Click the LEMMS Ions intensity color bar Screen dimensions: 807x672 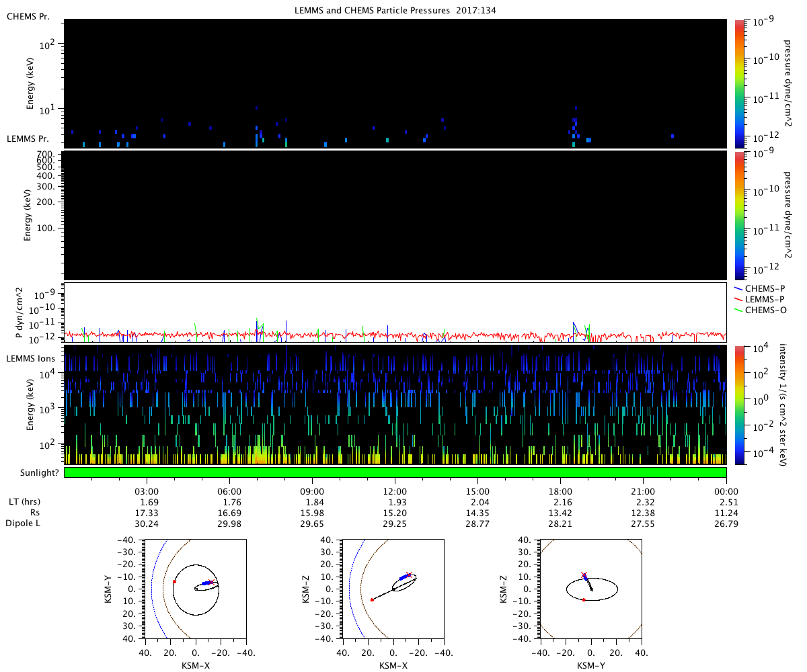(741, 405)
